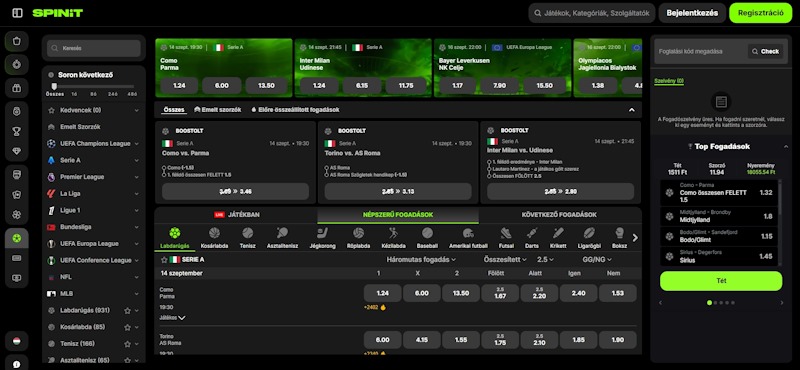Open the 2.5 line dropdown

[x=545, y=259]
